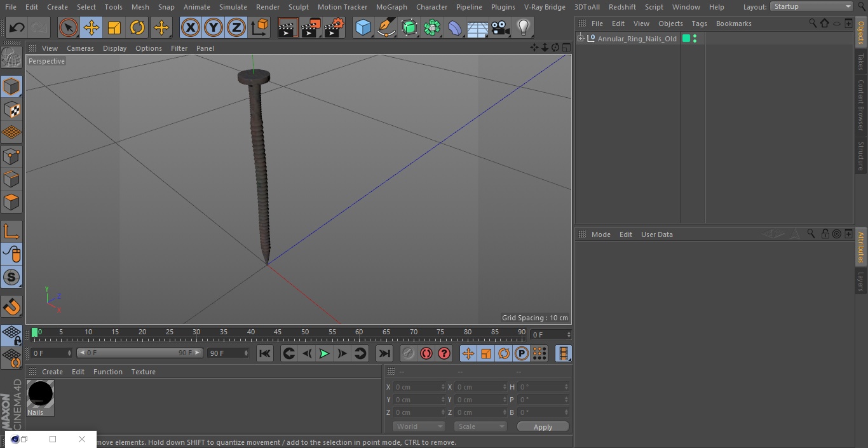
Task: Render active view clapperboard icon
Action: (x=288, y=27)
